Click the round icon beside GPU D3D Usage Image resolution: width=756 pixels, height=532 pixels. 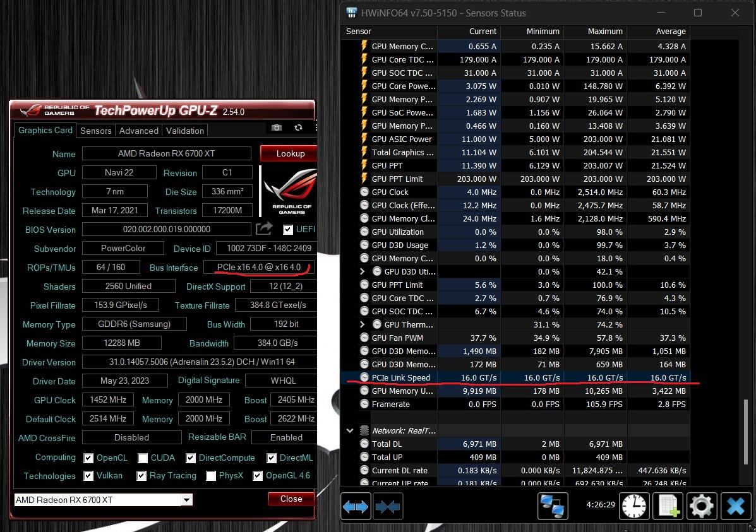[364, 245]
